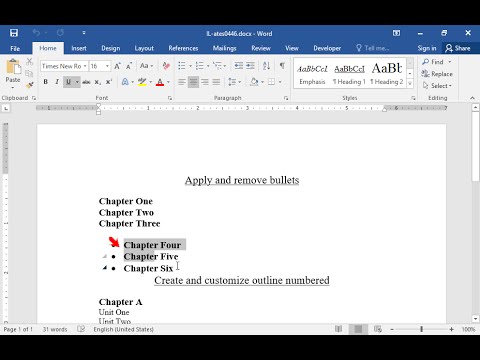480x360 pixels.
Task: Justify the text
Action: 216,82
